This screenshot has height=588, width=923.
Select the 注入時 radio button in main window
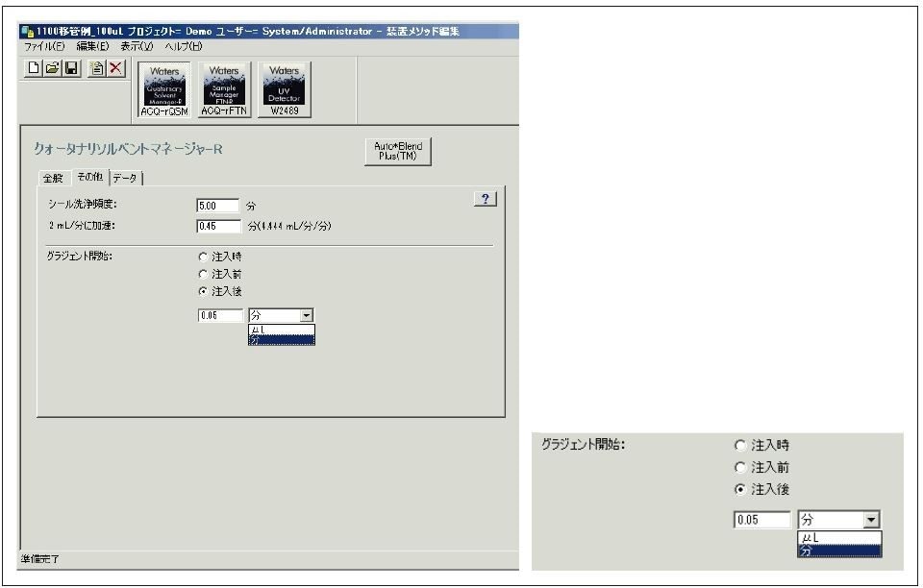click(x=203, y=257)
